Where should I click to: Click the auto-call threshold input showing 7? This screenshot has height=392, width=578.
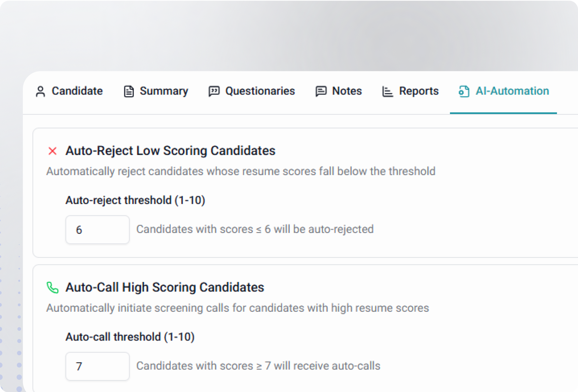point(97,366)
